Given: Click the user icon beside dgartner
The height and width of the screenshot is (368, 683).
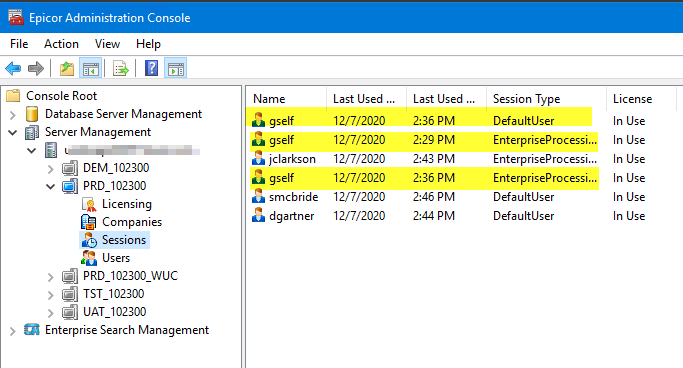Looking at the screenshot, I should [258, 215].
